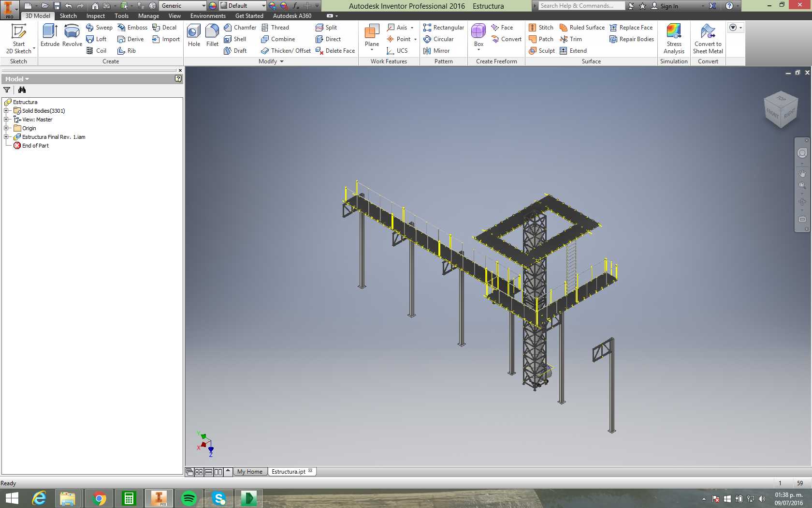Select the Split tool

click(x=326, y=28)
